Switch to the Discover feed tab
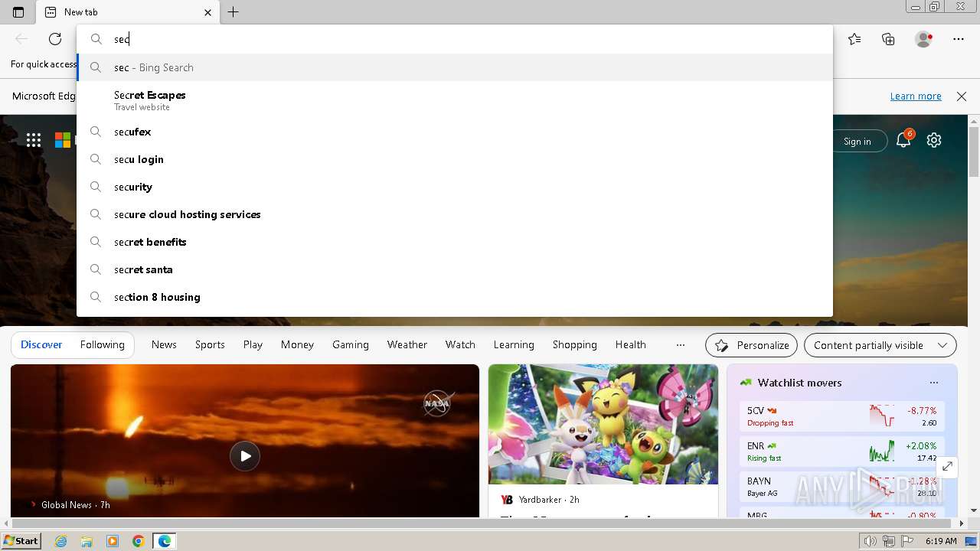 click(41, 344)
